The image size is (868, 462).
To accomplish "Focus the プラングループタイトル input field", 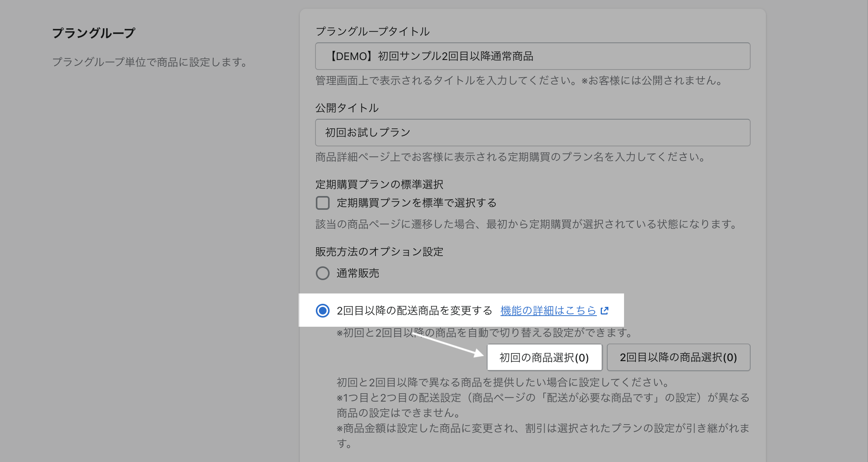I will pos(532,56).
